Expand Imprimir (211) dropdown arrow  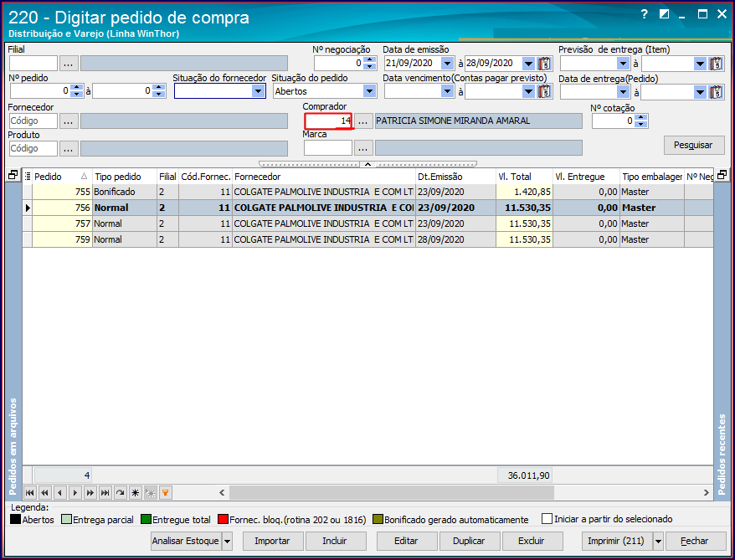[658, 542]
